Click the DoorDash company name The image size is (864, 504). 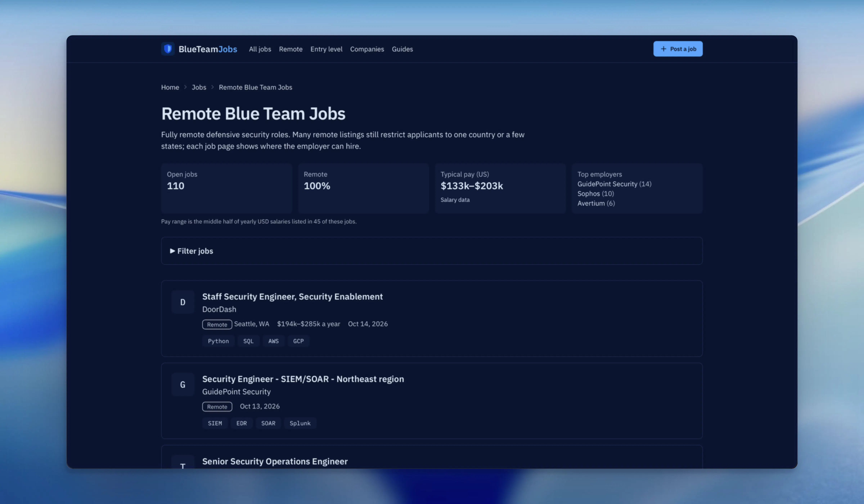point(219,309)
